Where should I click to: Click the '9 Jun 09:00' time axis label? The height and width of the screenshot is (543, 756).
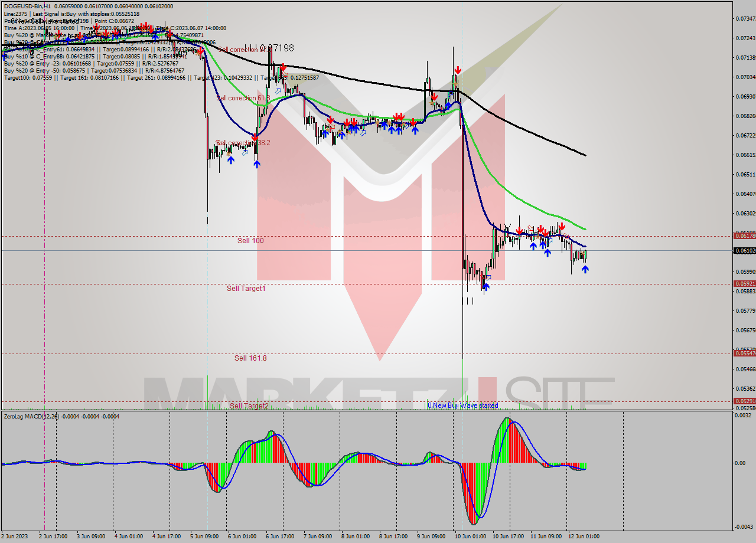click(x=431, y=537)
